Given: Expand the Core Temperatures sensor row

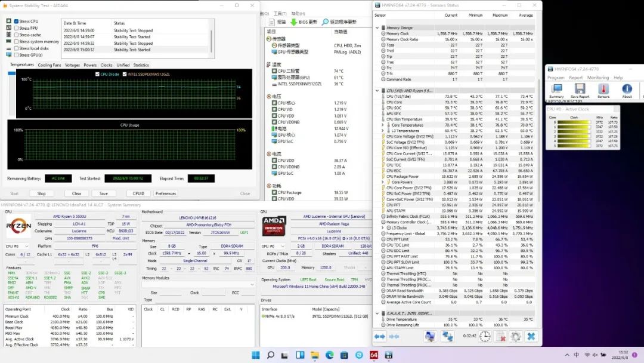Looking at the screenshot, I should (x=383, y=125).
